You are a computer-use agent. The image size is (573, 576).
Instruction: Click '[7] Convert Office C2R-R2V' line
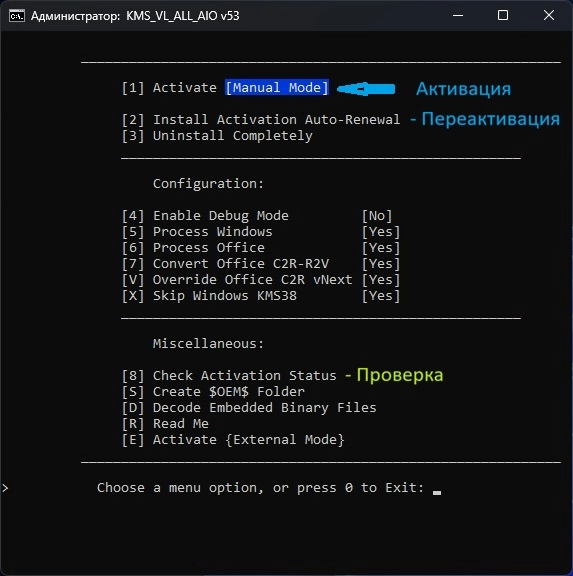click(225, 264)
